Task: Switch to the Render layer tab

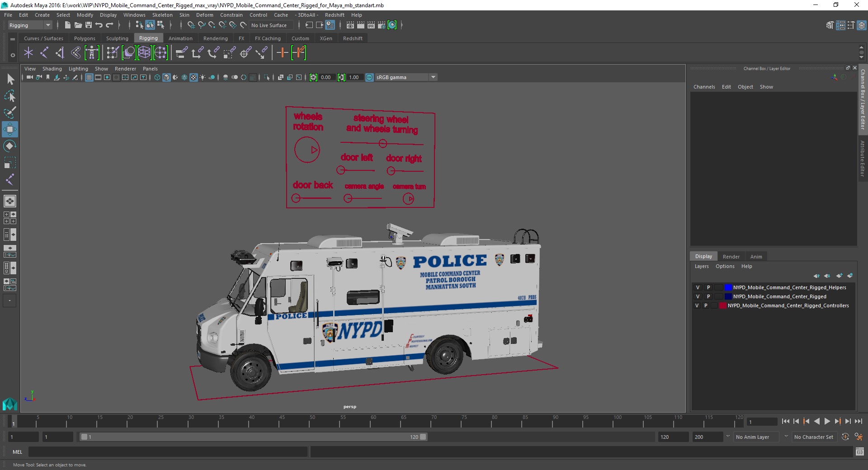Action: coord(731,256)
